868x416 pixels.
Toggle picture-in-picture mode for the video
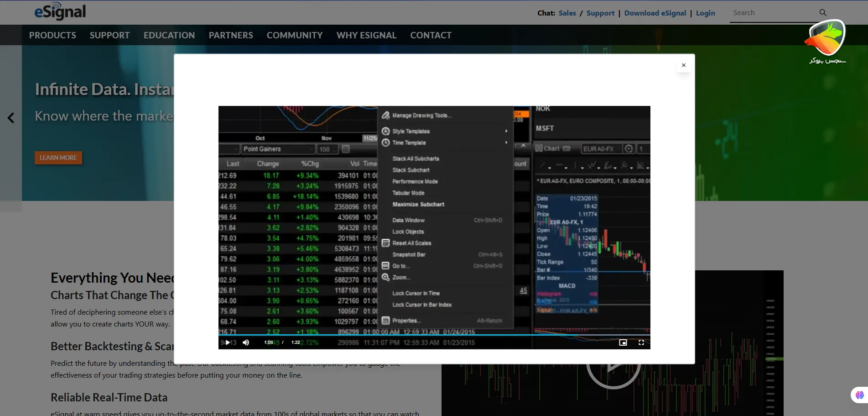tap(623, 342)
